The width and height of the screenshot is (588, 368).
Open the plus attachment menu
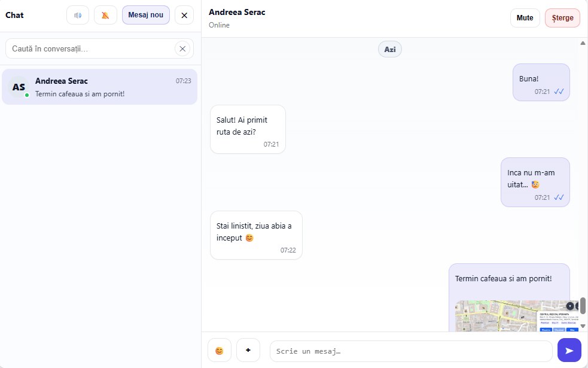coord(248,350)
